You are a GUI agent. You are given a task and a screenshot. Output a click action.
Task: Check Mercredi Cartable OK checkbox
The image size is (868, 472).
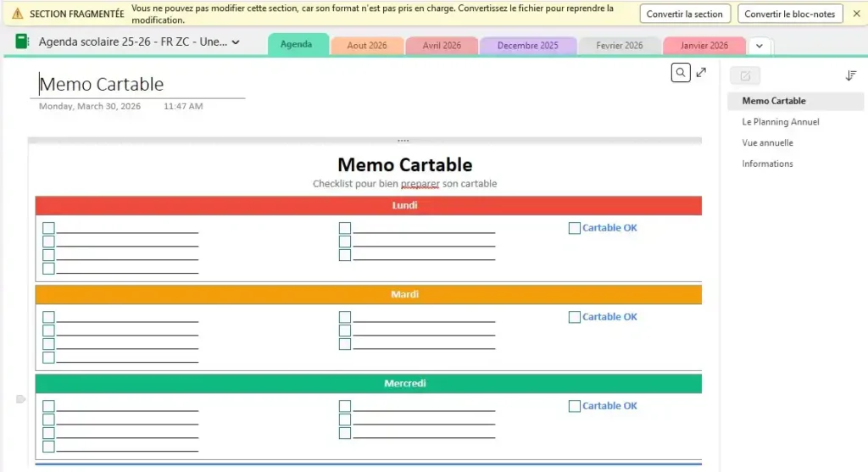pyautogui.click(x=575, y=406)
